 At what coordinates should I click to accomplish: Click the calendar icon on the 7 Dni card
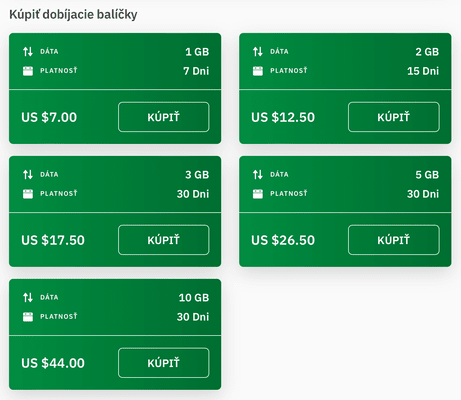click(28, 71)
